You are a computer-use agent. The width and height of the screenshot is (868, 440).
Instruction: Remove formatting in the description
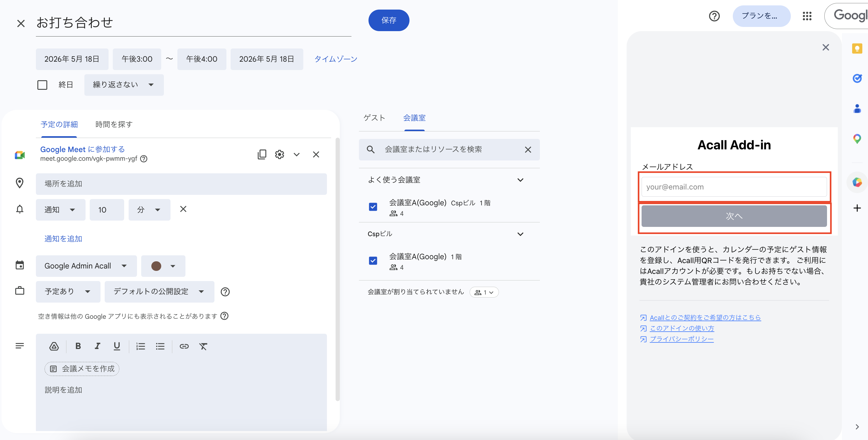coord(203,346)
